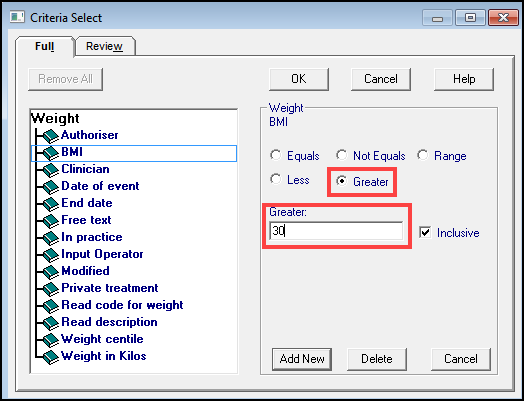Click the book icon for Weight centile
Image resolution: width=524 pixels, height=401 pixels.
[50, 340]
